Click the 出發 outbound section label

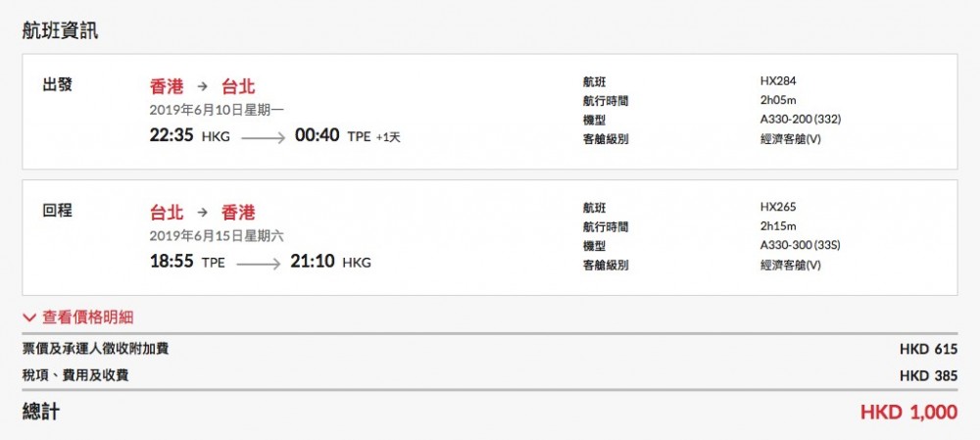pyautogui.click(x=57, y=85)
